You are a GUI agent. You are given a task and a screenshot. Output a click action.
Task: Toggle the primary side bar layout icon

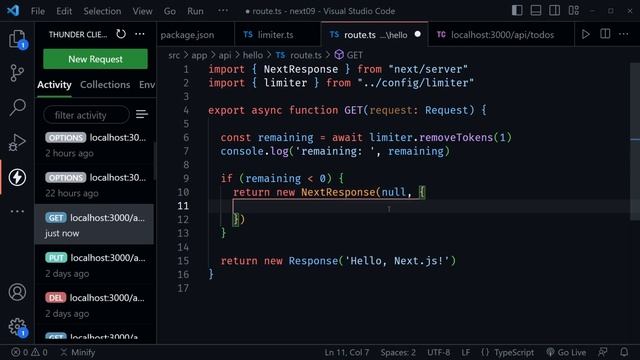point(517,11)
